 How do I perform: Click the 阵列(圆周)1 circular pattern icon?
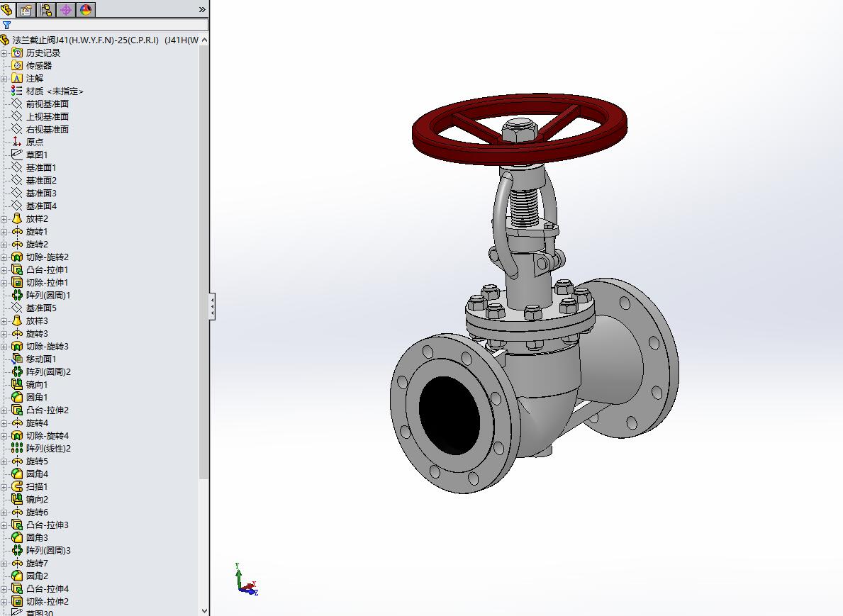click(x=17, y=295)
